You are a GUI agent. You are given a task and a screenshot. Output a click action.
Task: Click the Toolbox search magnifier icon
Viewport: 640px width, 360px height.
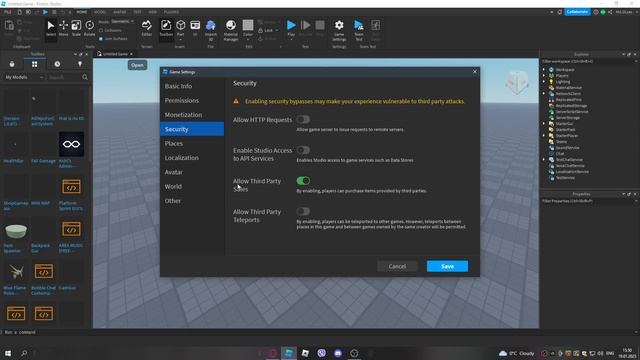[x=85, y=77]
